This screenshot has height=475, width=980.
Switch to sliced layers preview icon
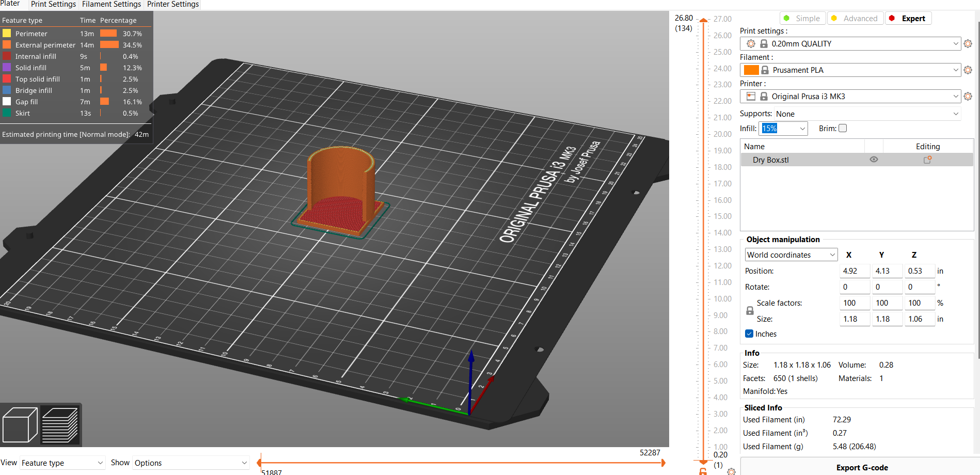point(60,425)
